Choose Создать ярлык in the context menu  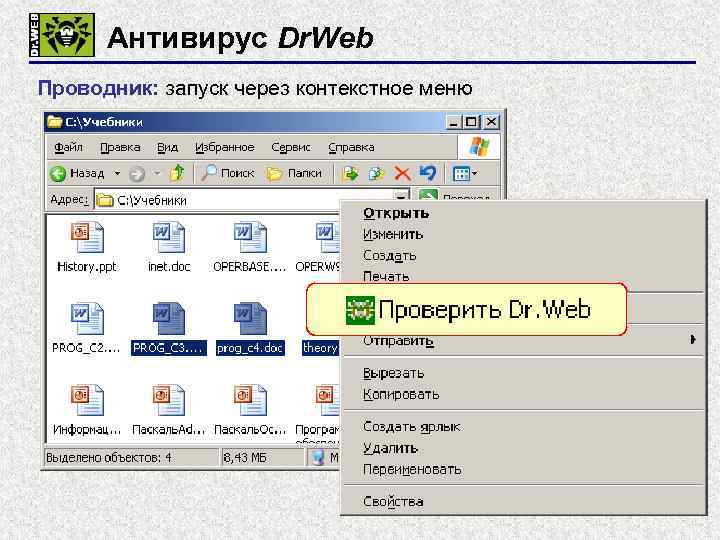click(x=523, y=427)
